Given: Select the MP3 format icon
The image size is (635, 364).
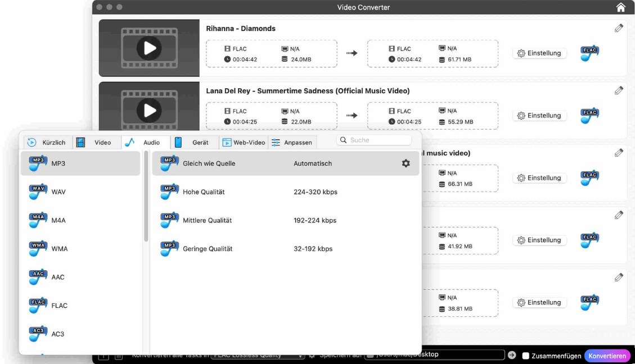Looking at the screenshot, I should point(37,163).
